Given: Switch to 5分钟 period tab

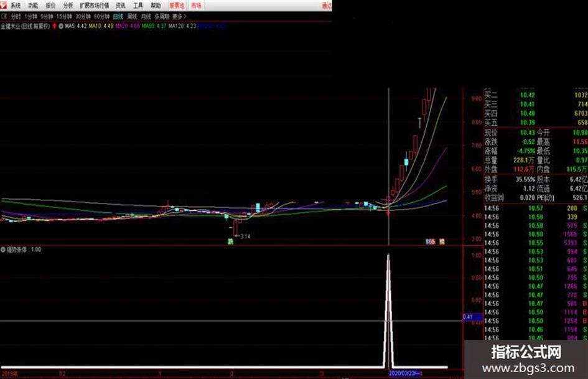Looking at the screenshot, I should pos(47,17).
